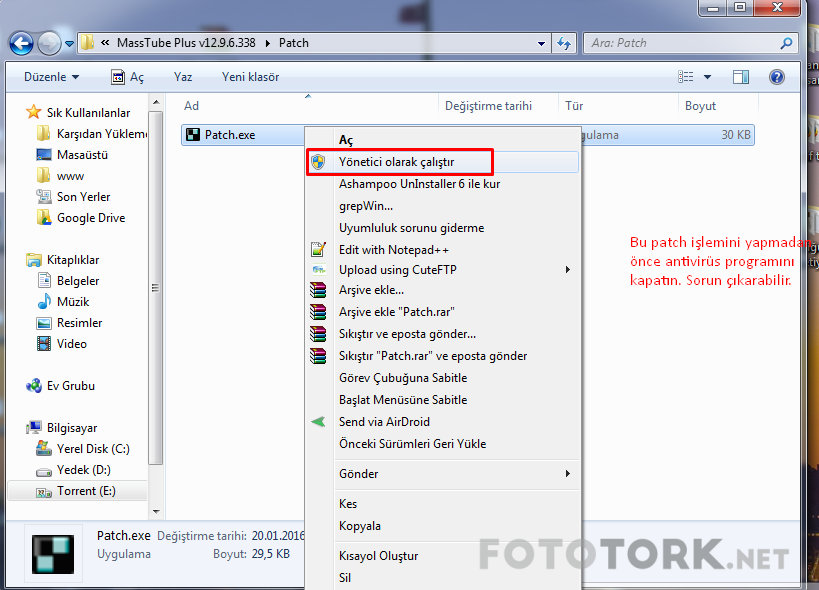Open the recent pages dropdown arrow

point(69,44)
